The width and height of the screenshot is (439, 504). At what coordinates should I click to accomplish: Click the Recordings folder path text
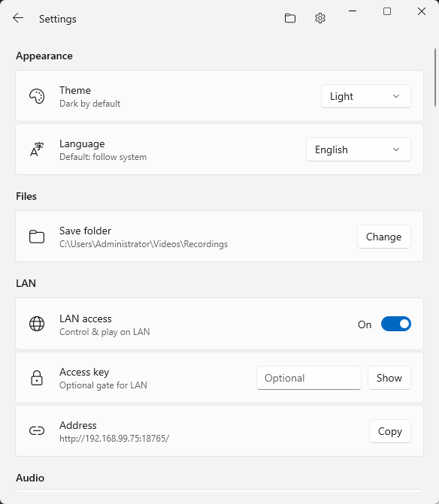[144, 244]
